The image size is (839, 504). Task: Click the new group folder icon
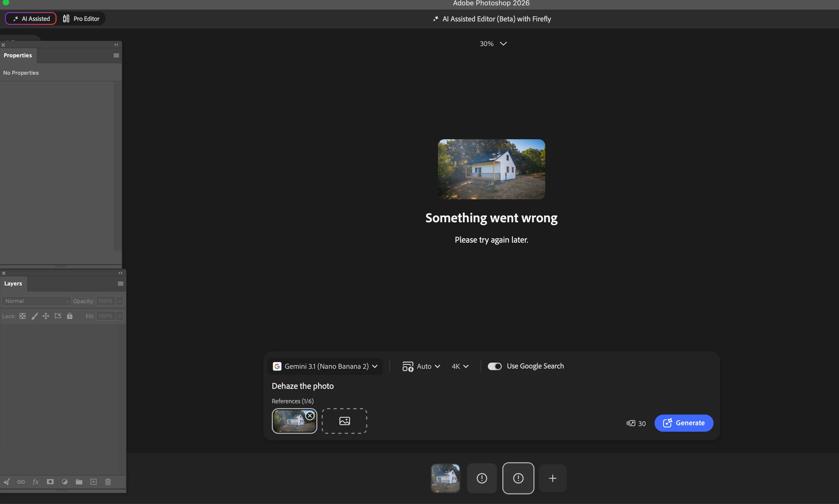[79, 482]
